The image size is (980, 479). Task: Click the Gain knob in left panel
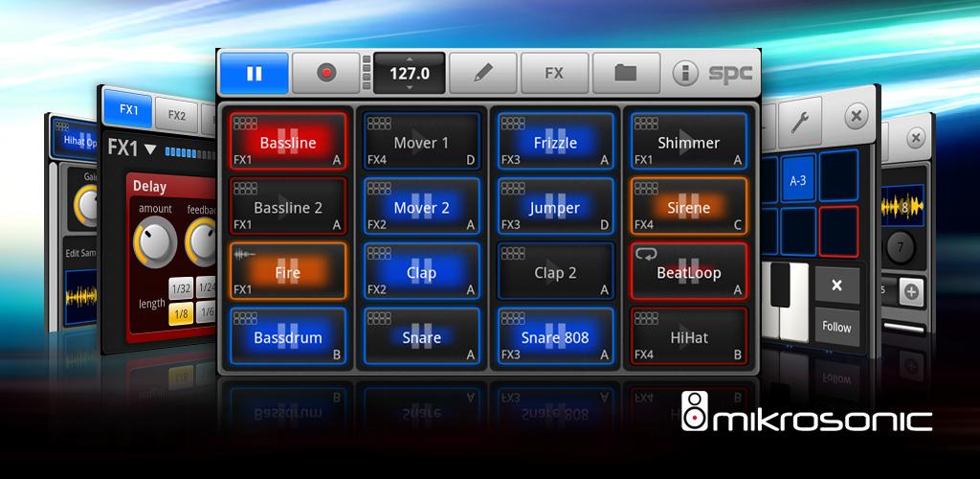(85, 206)
